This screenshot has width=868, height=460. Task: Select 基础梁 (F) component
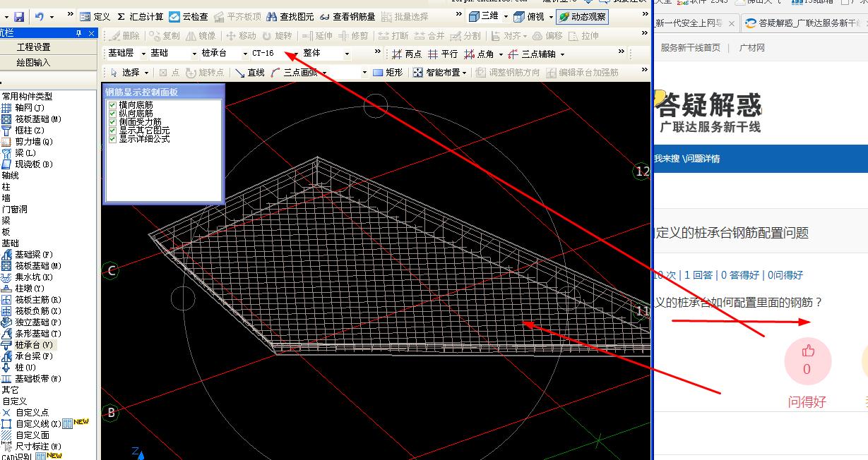(x=28, y=254)
